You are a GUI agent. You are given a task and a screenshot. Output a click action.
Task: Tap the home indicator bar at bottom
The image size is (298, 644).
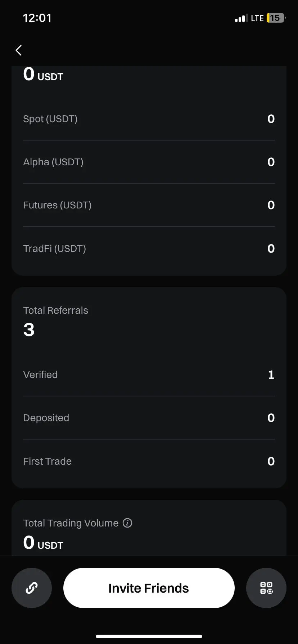149,636
